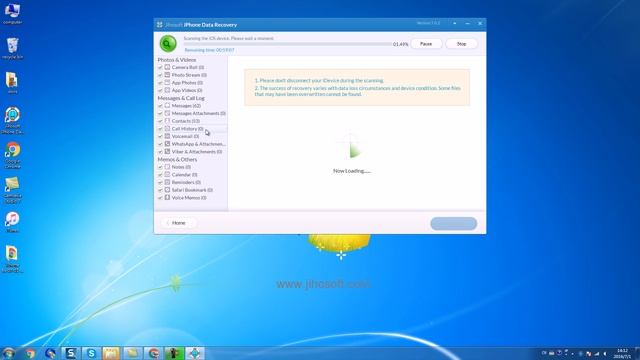Viewport: 640px width, 360px height.
Task: Go back with the Home button
Action: [178, 223]
